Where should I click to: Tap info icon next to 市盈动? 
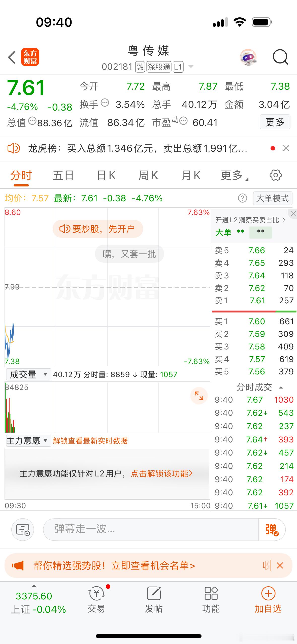[183, 121]
